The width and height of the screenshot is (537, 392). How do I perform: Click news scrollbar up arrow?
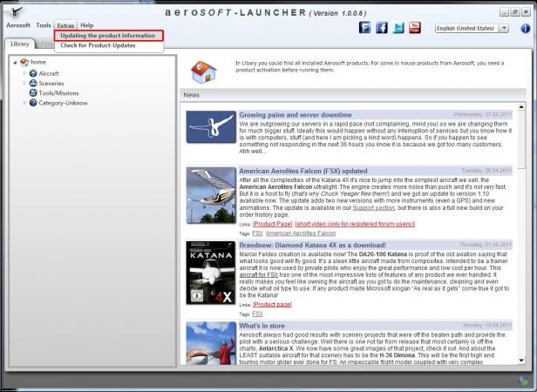(521, 107)
